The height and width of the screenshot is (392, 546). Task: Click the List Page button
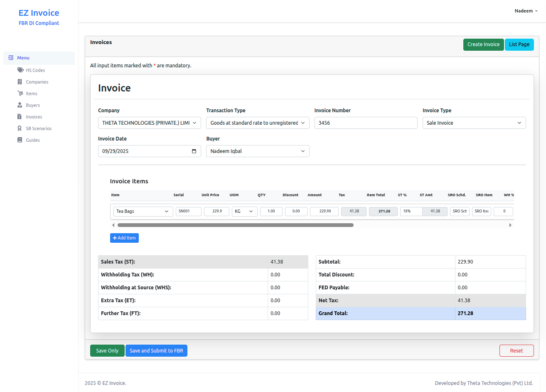(519, 44)
